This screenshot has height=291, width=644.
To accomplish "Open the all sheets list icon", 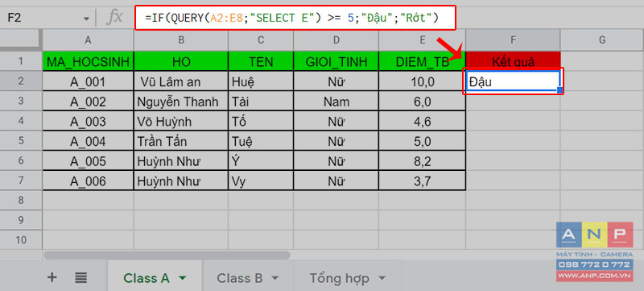I will point(81,278).
